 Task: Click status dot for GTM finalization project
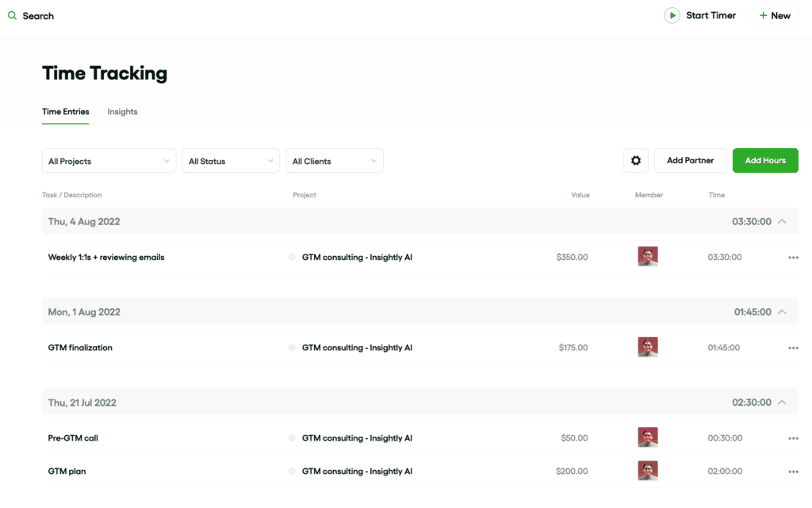[x=292, y=348]
